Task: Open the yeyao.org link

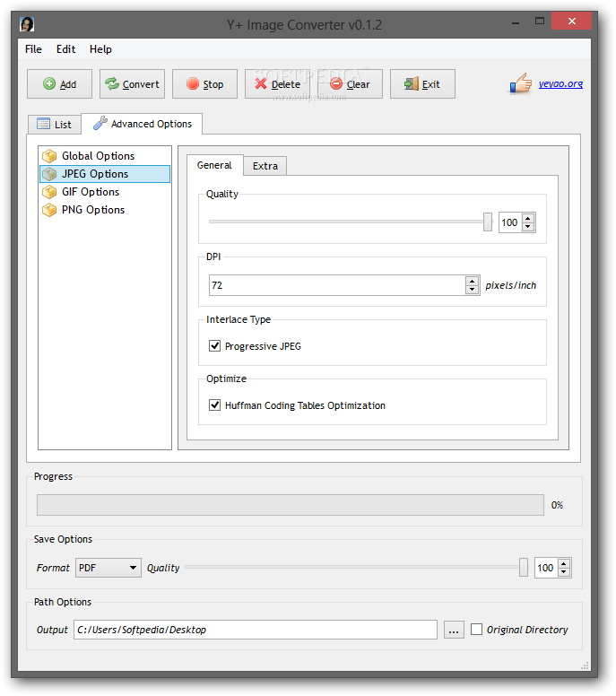Action: pos(560,83)
